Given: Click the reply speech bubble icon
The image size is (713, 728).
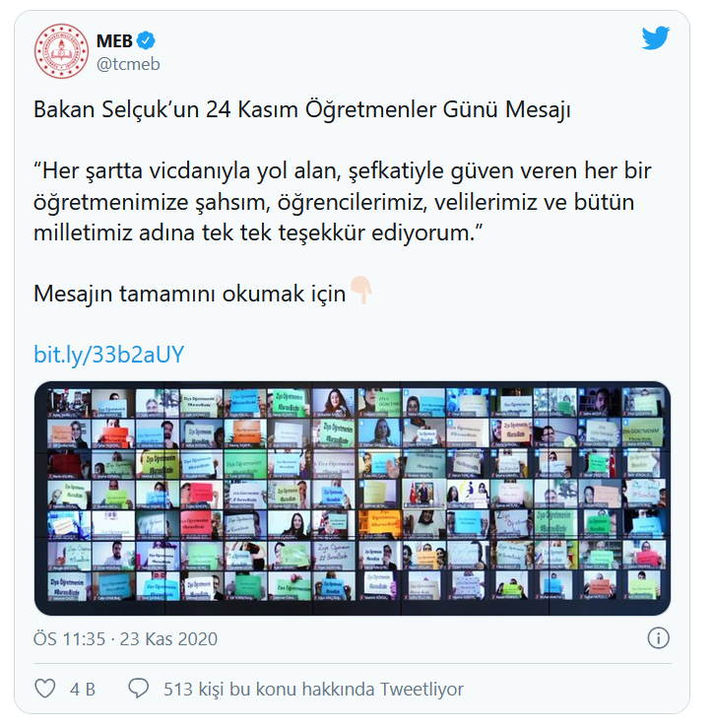Looking at the screenshot, I should [138, 689].
